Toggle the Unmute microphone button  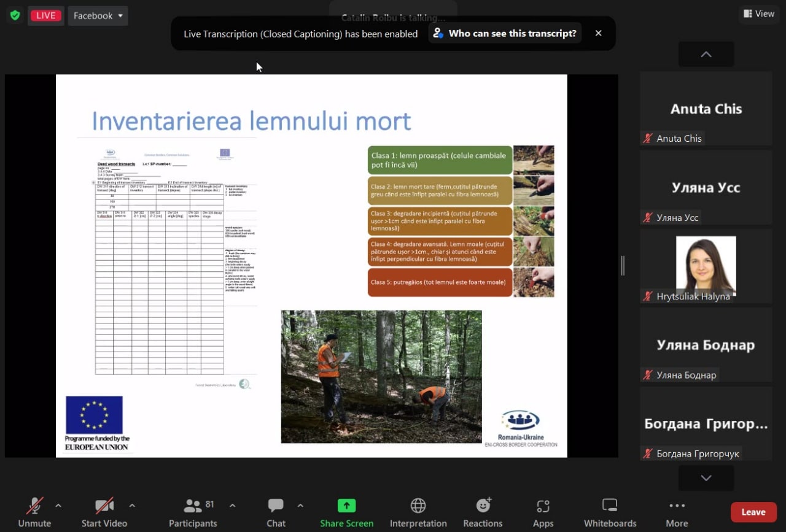tap(34, 512)
